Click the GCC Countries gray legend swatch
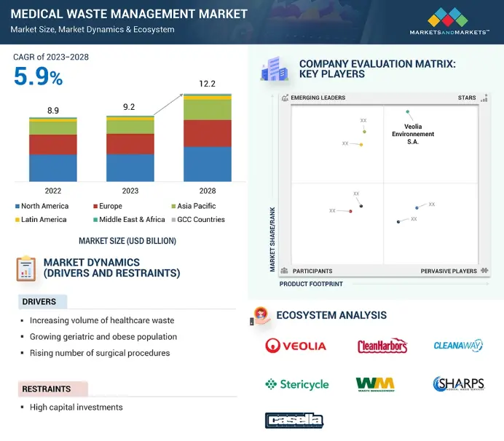 pyautogui.click(x=173, y=220)
